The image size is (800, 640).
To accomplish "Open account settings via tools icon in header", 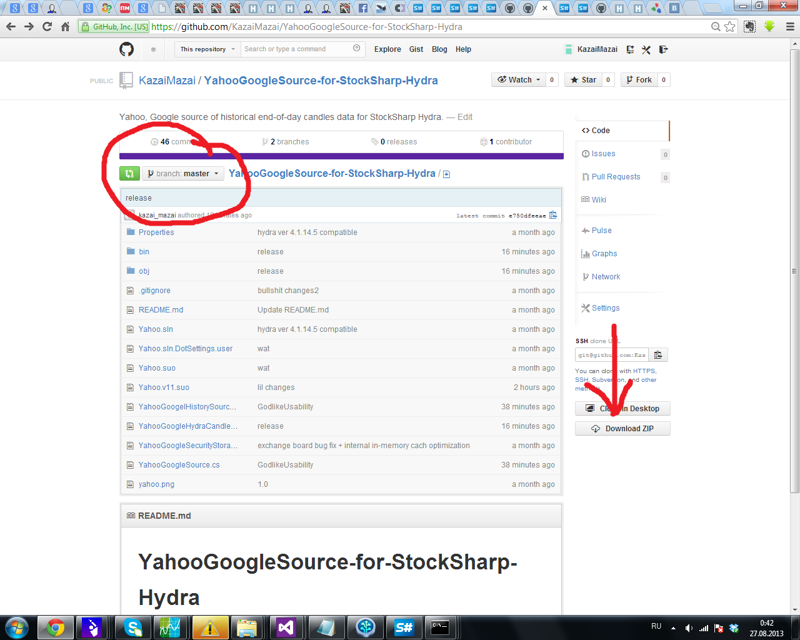I will (646, 49).
